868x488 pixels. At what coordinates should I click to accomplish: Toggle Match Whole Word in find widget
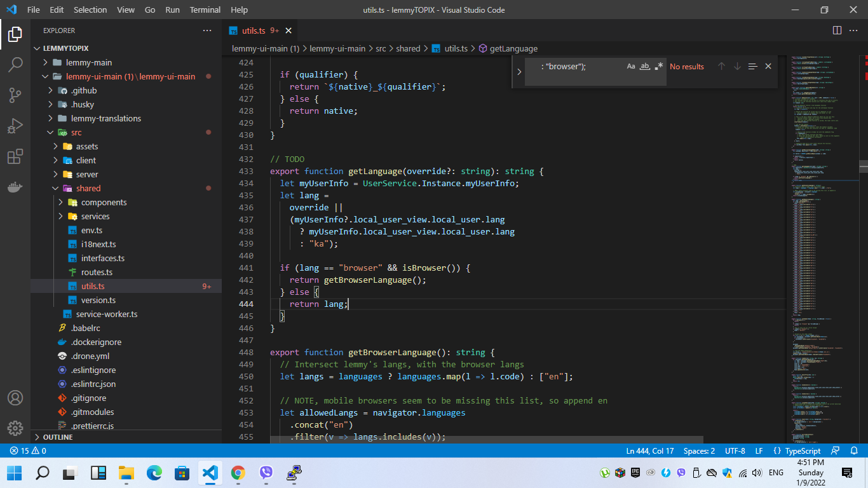tap(644, 66)
